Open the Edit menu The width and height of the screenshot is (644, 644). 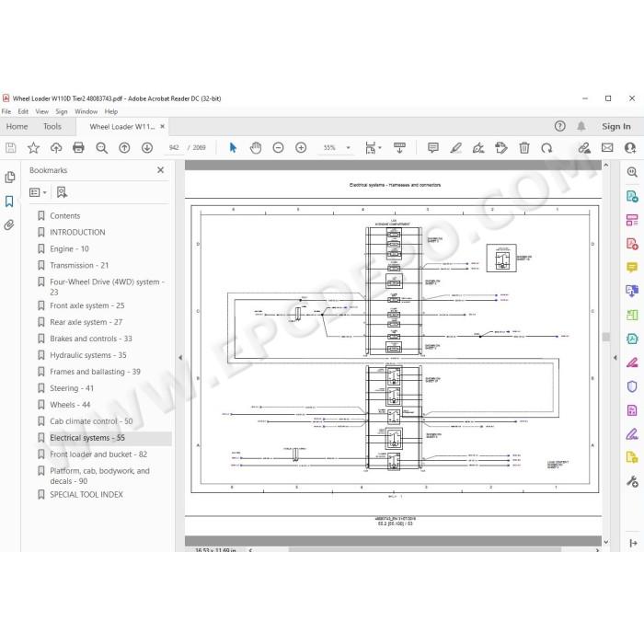tap(23, 111)
